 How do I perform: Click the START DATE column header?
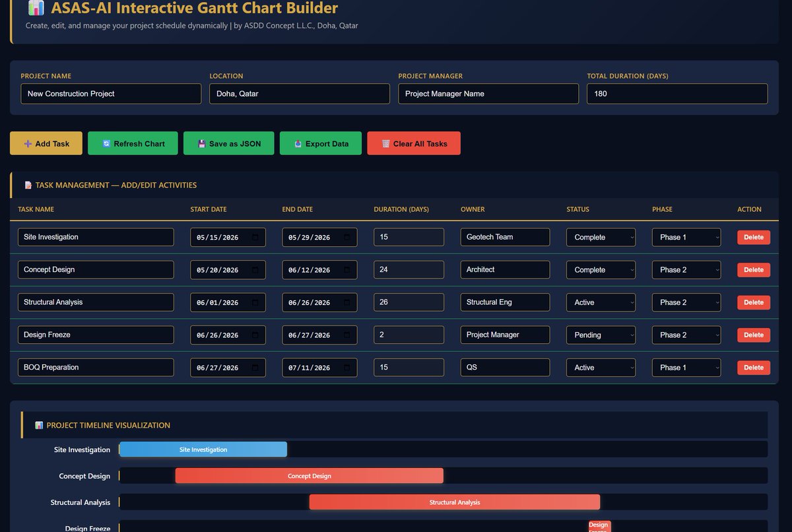209,209
